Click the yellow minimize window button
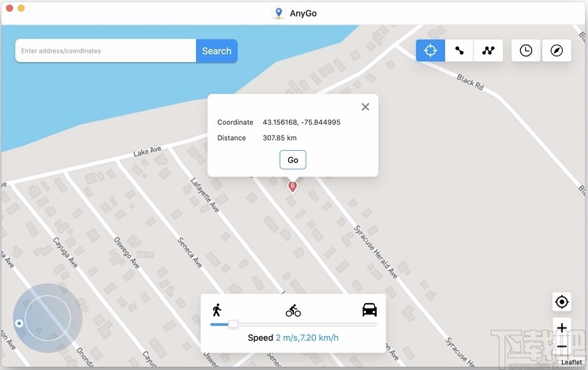Screen dimensions: 588x370 [x=22, y=8]
